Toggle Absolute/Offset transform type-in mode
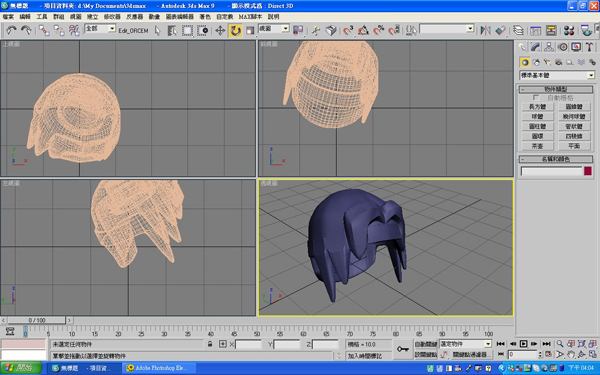 (x=223, y=344)
